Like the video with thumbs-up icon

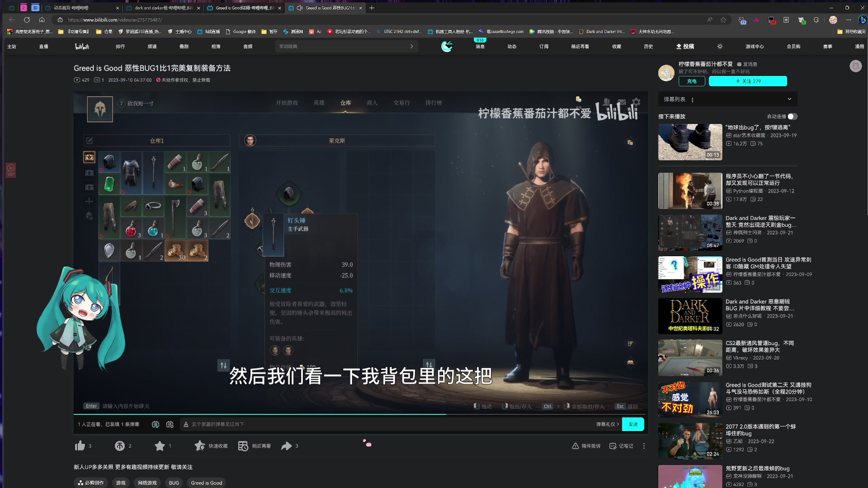tap(80, 446)
